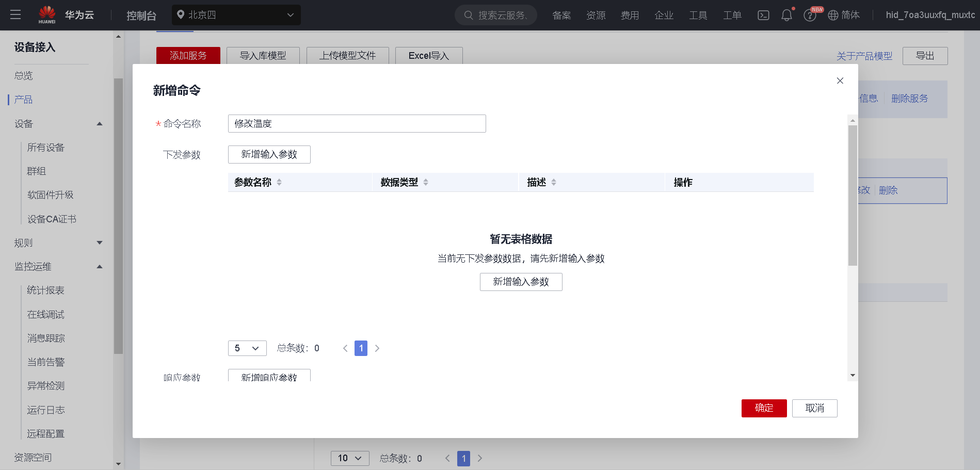
Task: Open 工具 top menu
Action: [698, 15]
